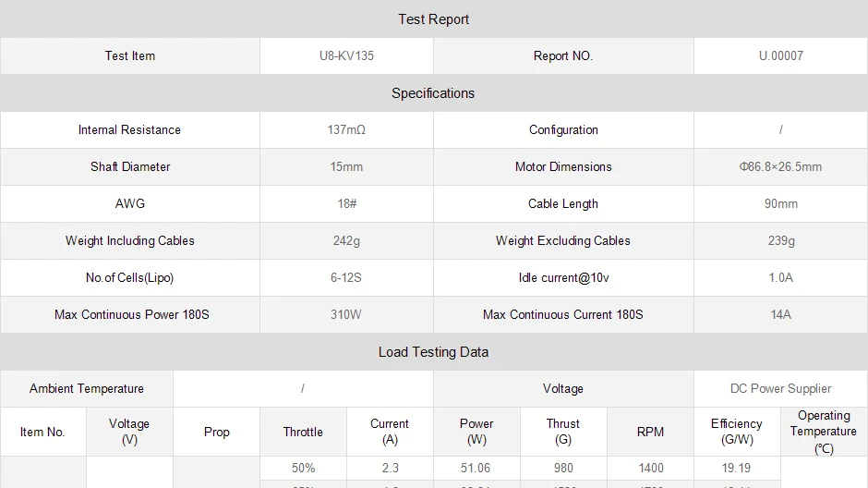Select the 239g weight value

pos(780,240)
